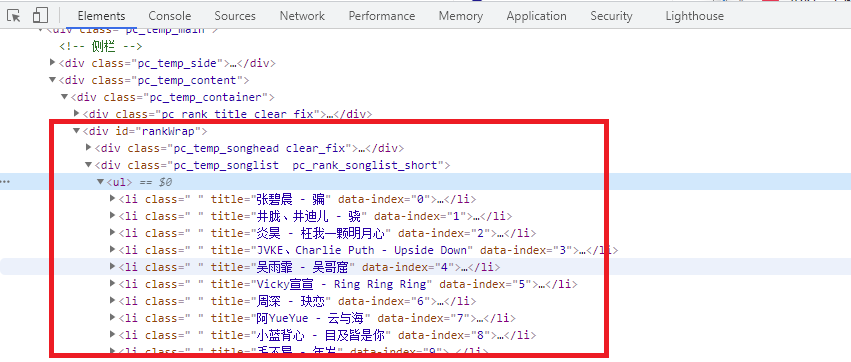Click the data-index="7" attribute

[x=424, y=318]
